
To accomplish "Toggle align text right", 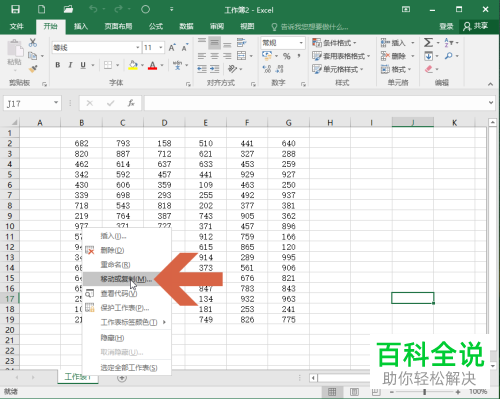I will click(227, 56).
